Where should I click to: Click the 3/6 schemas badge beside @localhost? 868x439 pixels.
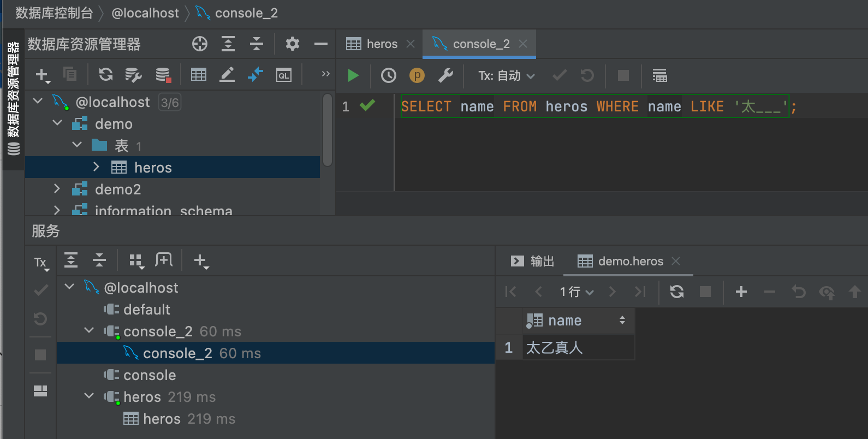point(170,103)
